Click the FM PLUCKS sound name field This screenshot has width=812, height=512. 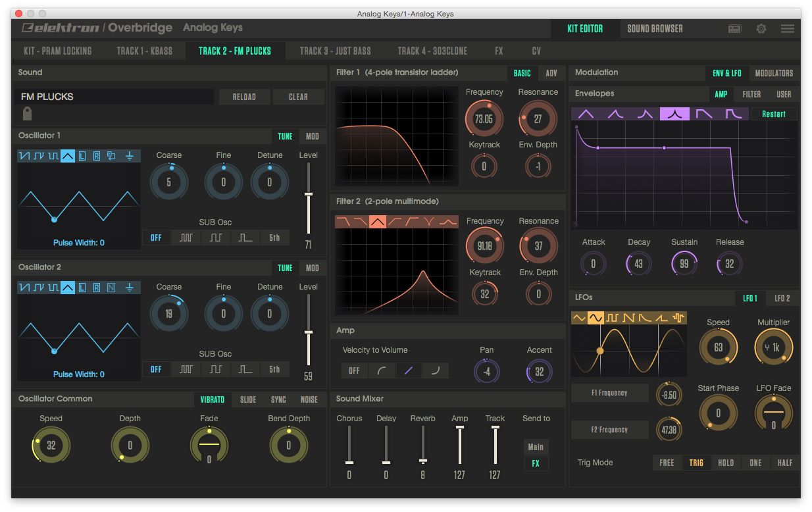(114, 97)
